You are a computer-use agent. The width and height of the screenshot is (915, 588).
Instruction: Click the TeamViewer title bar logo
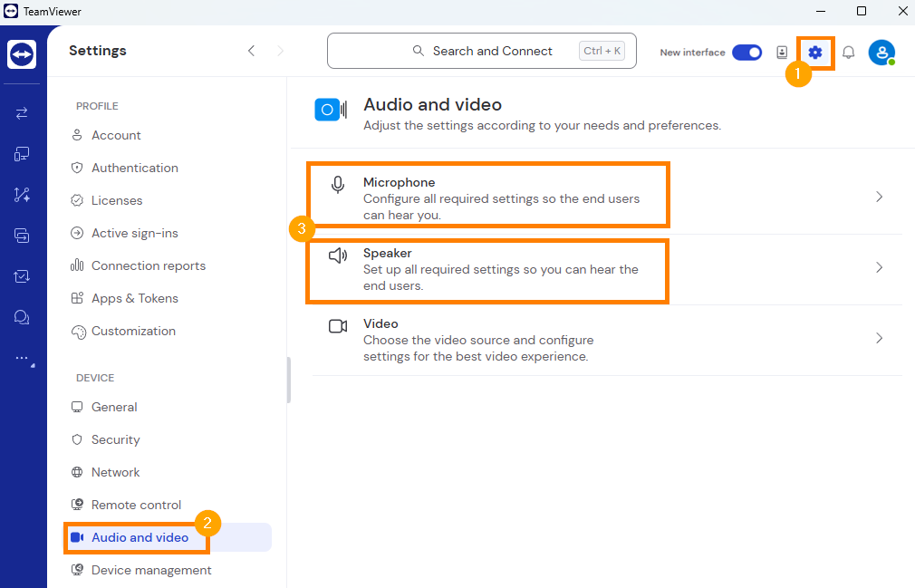(11, 11)
